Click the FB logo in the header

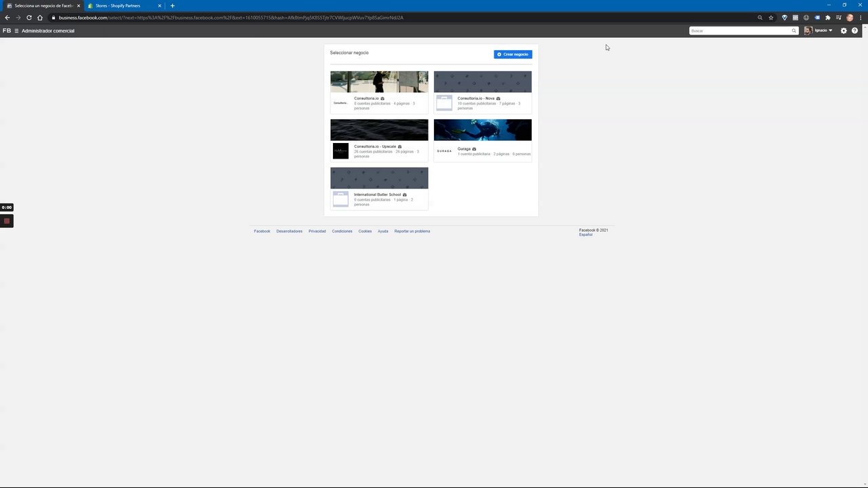(7, 30)
